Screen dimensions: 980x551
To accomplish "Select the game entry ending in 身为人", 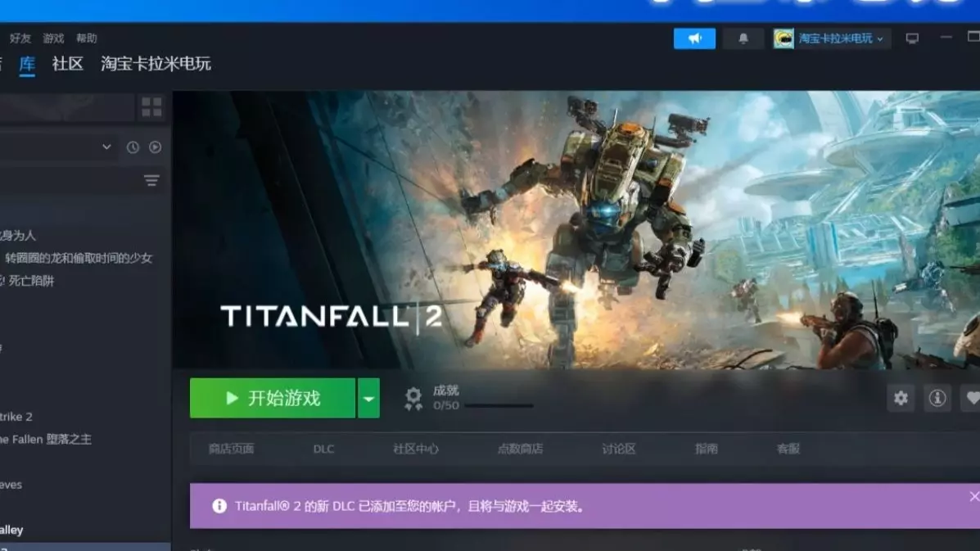I will click(18, 236).
